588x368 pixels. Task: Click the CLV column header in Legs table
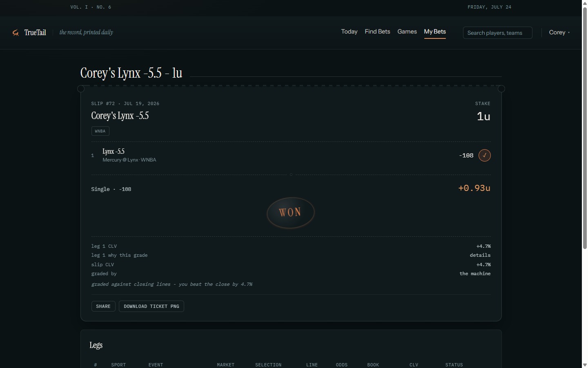click(414, 365)
